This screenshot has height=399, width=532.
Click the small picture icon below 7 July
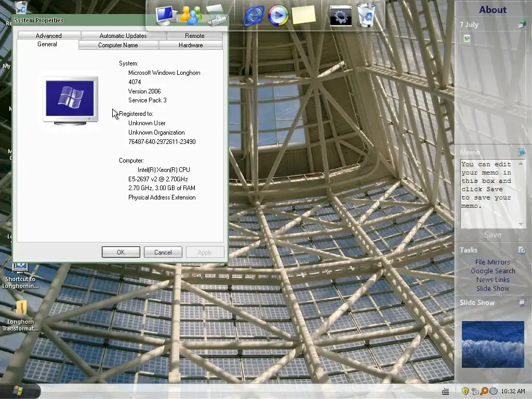[x=467, y=38]
